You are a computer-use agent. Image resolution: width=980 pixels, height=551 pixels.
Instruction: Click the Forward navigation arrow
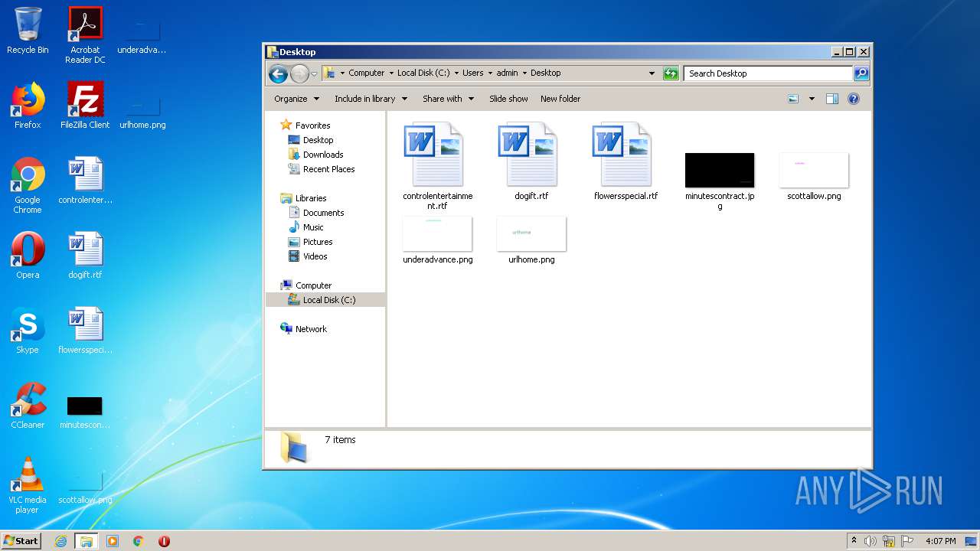pyautogui.click(x=299, y=73)
